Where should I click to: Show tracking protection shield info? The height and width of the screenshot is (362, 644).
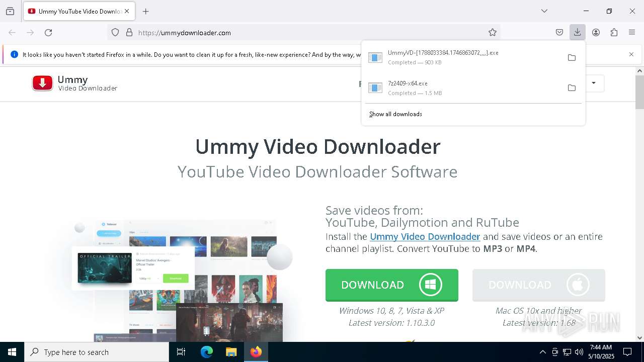point(115,32)
